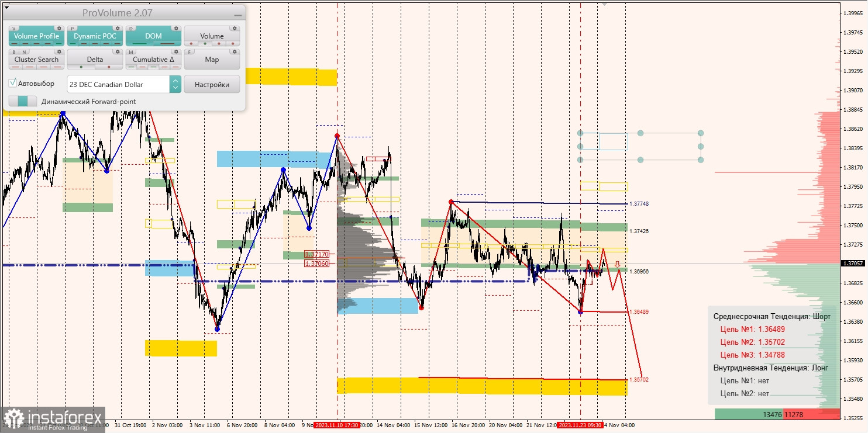Open Volume gear settings
This screenshot has width=868, height=433.
click(234, 28)
